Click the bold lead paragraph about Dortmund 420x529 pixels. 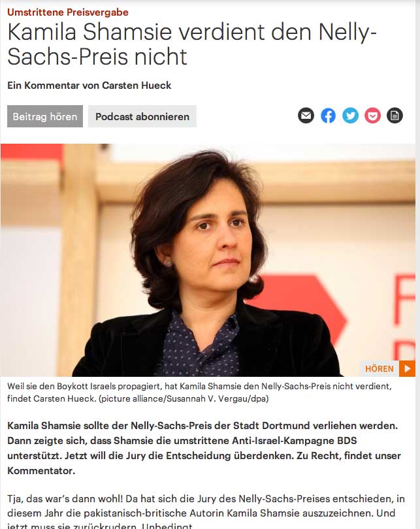204,448
